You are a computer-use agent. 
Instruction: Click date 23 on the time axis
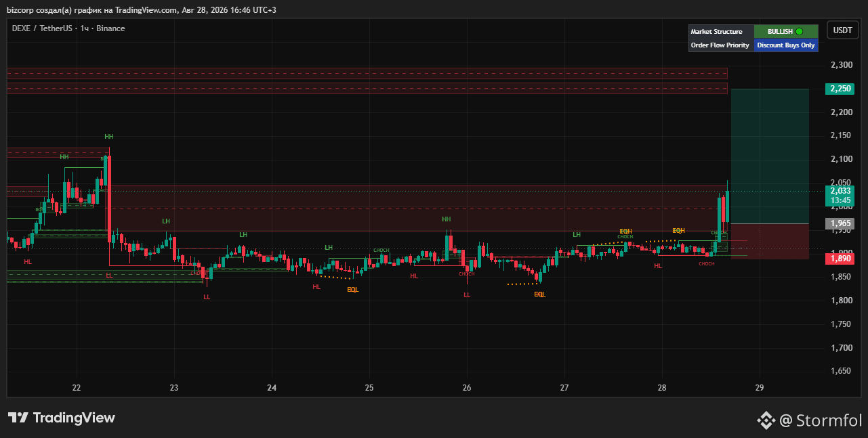pos(174,388)
